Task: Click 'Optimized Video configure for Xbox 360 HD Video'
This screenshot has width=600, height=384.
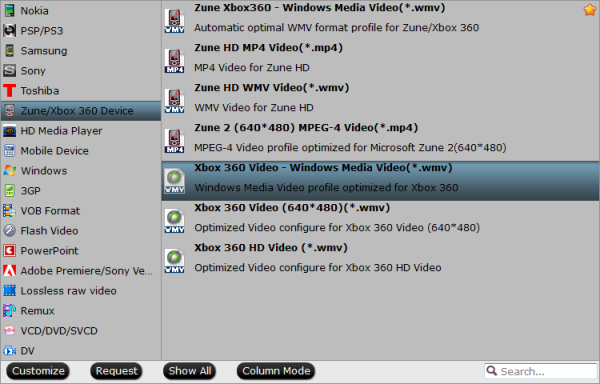Action: (318, 267)
